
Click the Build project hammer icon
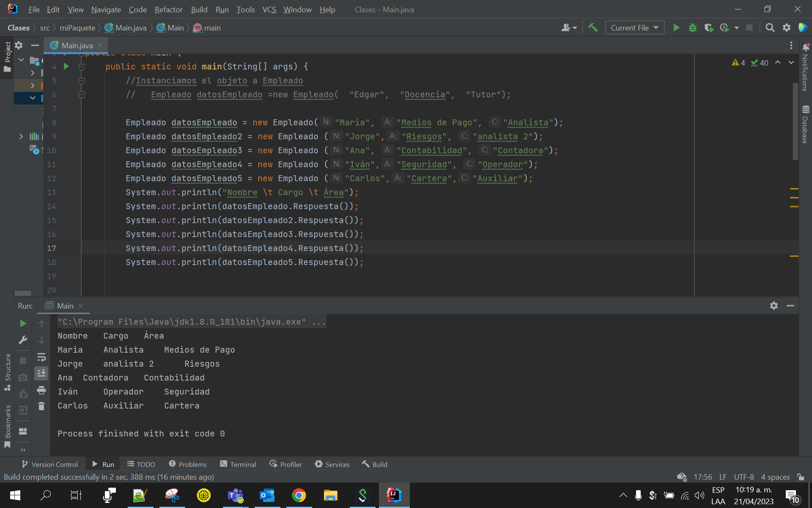click(x=593, y=28)
